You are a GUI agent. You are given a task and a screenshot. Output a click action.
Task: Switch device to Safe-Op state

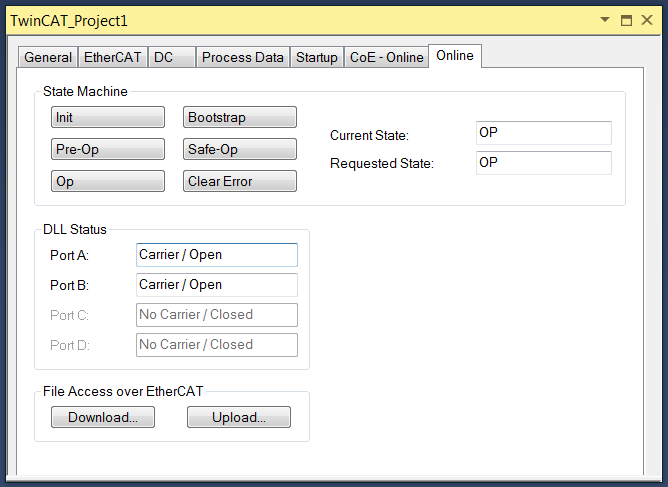click(x=240, y=149)
